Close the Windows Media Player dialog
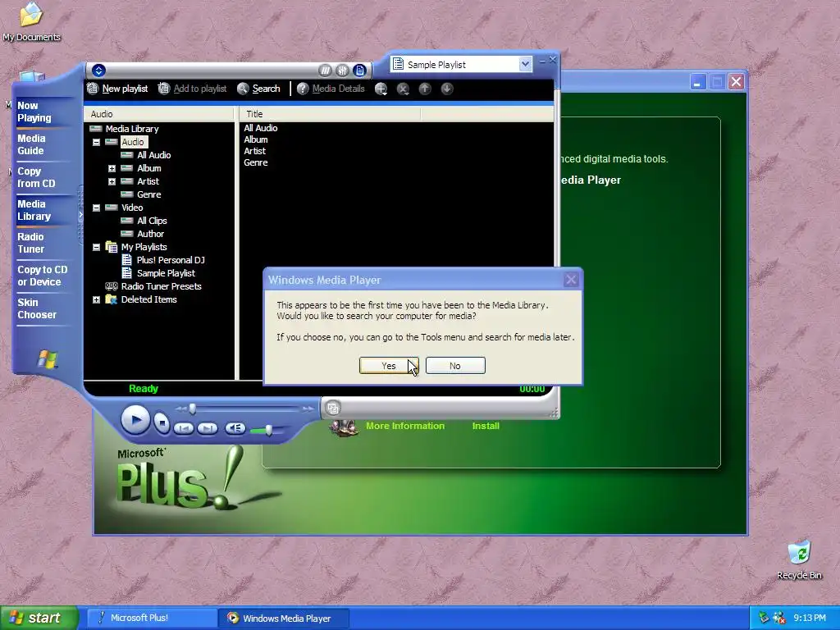The height and width of the screenshot is (630, 840). 571,280
